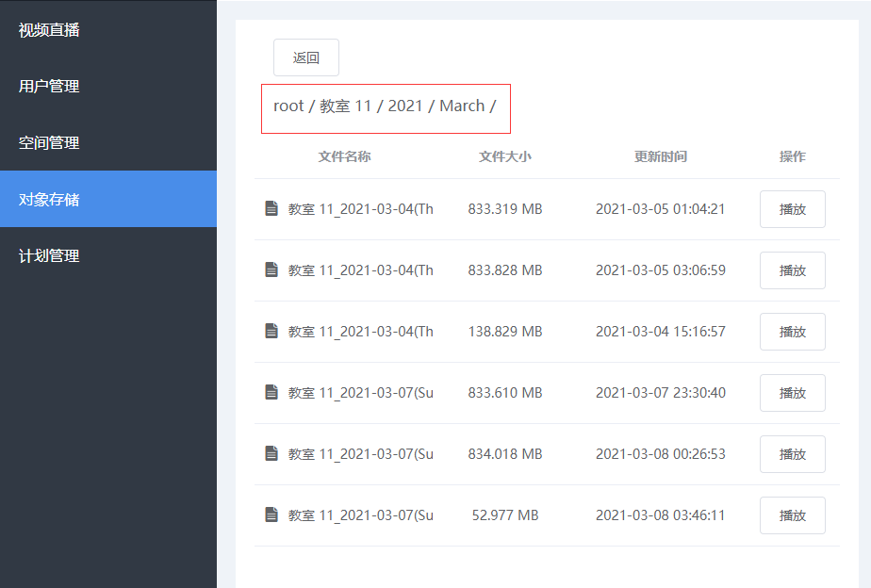
Task: Click timestamp 2021-03-08 00:26:53
Action: [x=661, y=454]
